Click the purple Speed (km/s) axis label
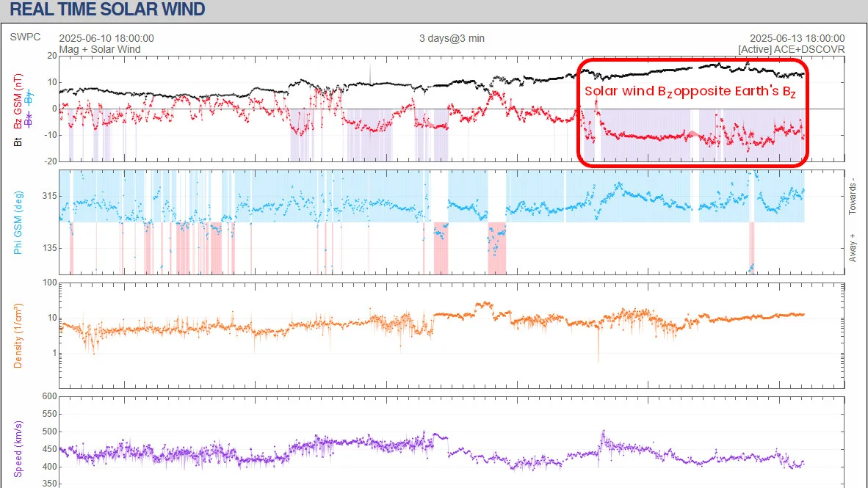 (x=18, y=448)
